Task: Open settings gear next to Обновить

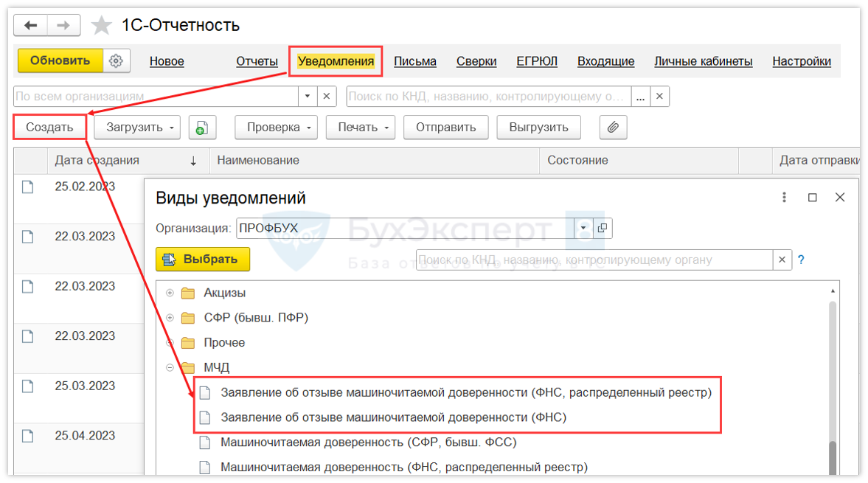Action: [x=117, y=61]
